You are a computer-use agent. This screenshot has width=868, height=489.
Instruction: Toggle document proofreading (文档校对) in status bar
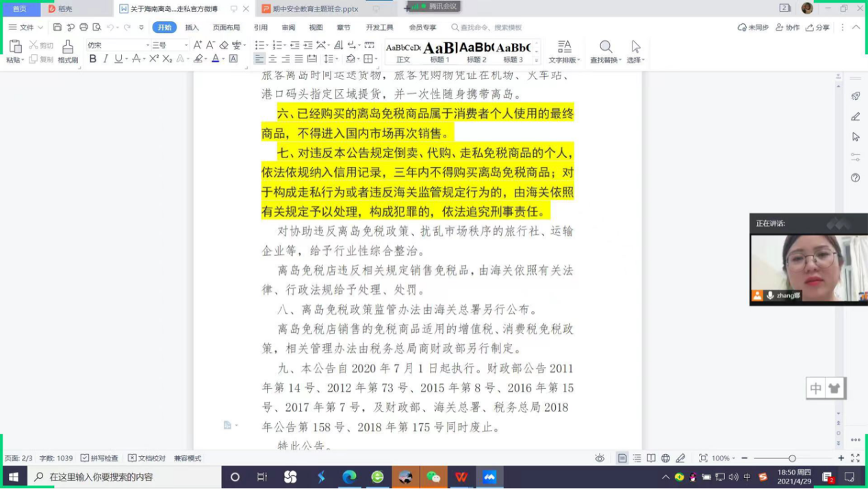(146, 458)
